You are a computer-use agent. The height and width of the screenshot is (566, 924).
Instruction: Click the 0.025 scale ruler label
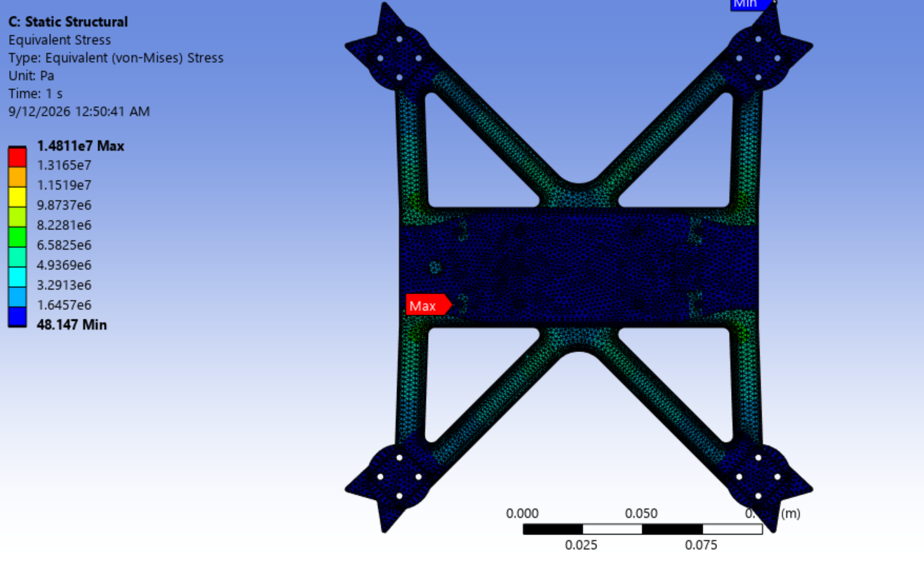pos(582,545)
